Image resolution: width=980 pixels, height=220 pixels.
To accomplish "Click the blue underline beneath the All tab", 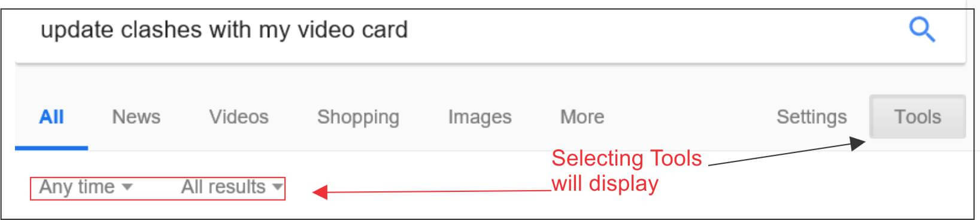I will tap(51, 148).
